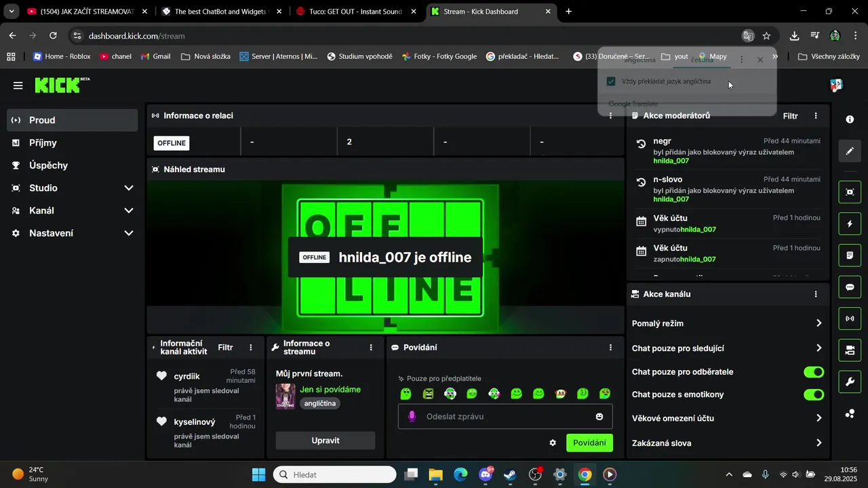Viewport: 868px width, 488px height.
Task: Toggle Chat pouze pro odběratele switch
Action: click(x=814, y=372)
